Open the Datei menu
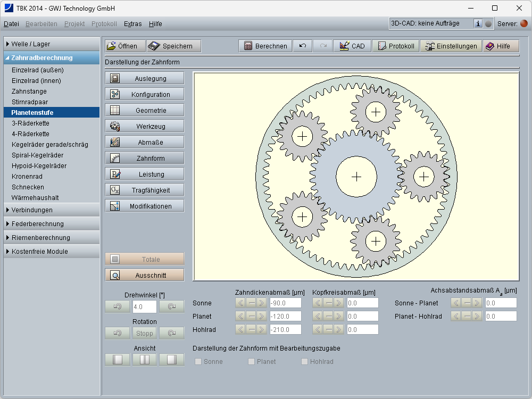Image resolution: width=532 pixels, height=399 pixels. point(11,24)
